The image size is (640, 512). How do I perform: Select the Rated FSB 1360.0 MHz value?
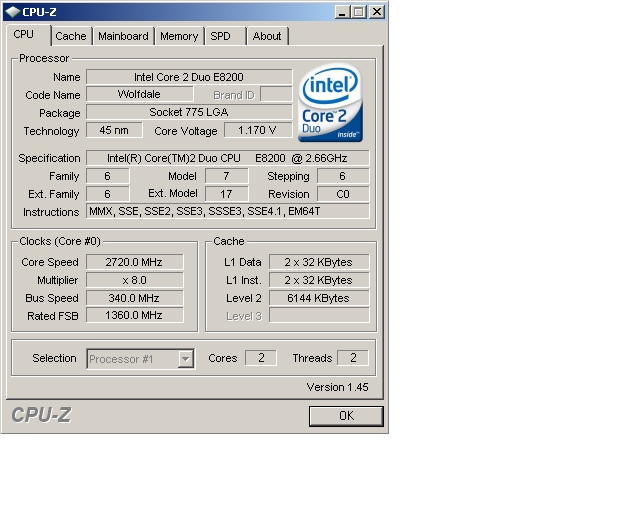click(x=135, y=315)
